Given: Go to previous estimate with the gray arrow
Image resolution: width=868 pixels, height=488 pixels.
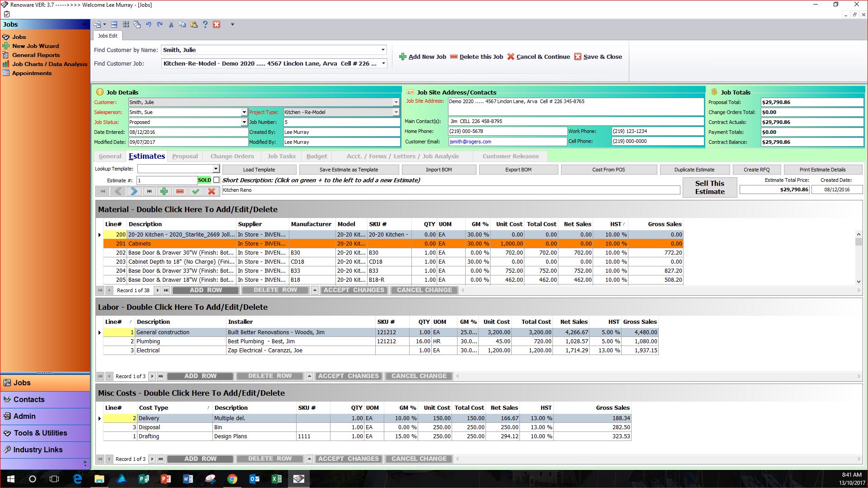Looking at the screenshot, I should 118,191.
